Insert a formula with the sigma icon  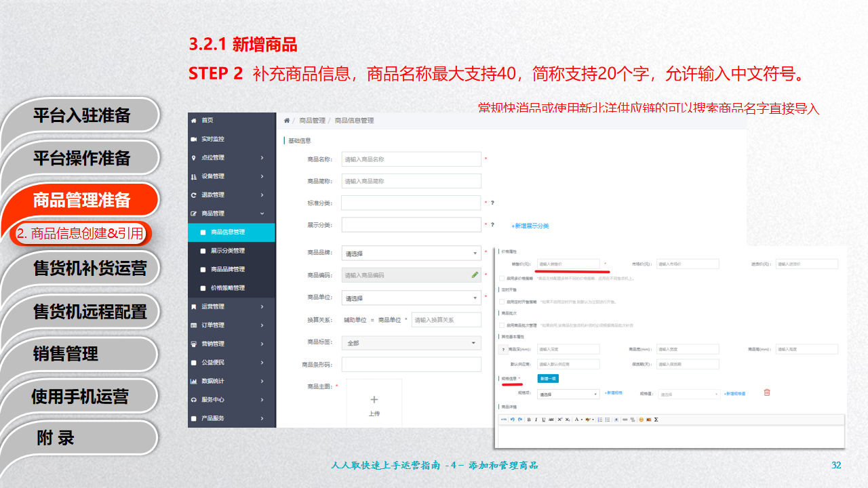pos(656,420)
